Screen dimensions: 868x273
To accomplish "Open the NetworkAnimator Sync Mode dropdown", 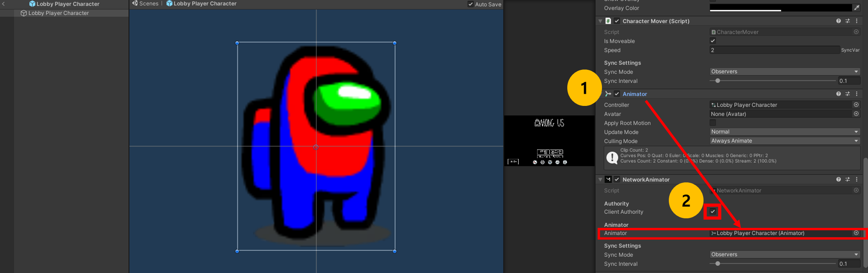I will click(785, 254).
